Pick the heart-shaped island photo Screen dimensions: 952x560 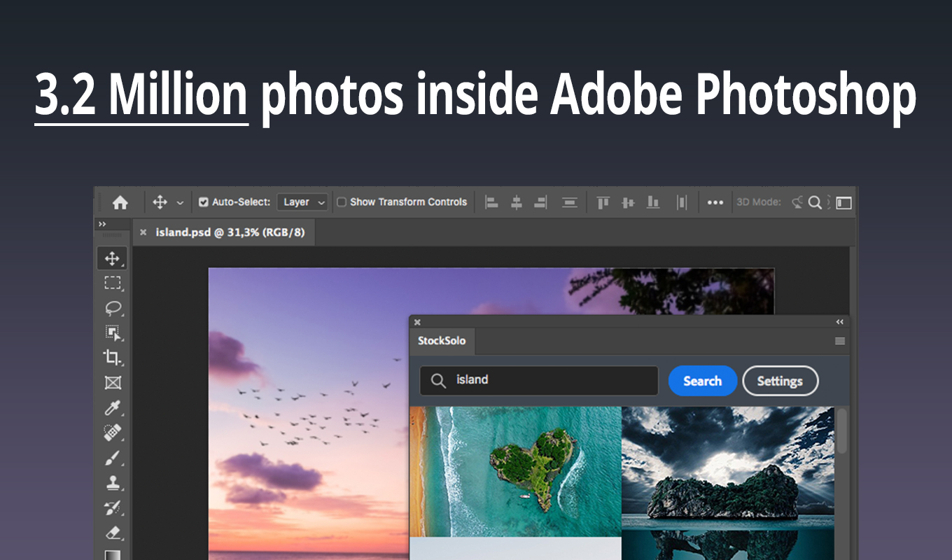click(516, 472)
